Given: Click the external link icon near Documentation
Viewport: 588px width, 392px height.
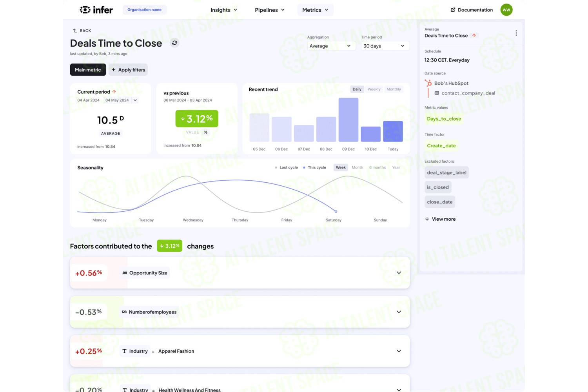Looking at the screenshot, I should (x=453, y=10).
